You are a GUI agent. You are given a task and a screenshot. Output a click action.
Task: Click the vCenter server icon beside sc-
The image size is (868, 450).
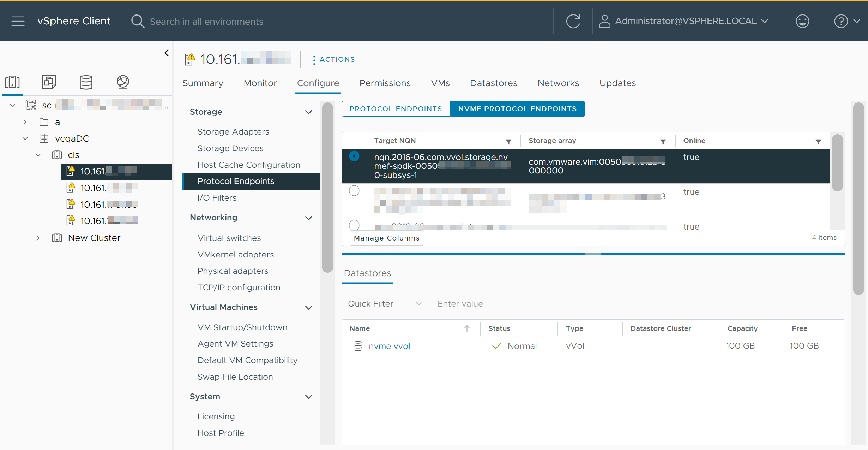(x=31, y=105)
